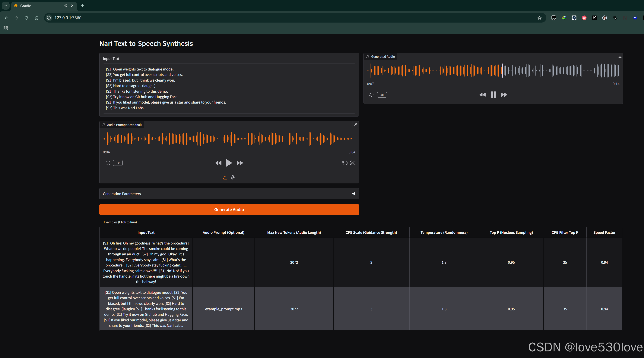Skip forward in Generated Audio
The image size is (644, 358).
[x=504, y=95]
